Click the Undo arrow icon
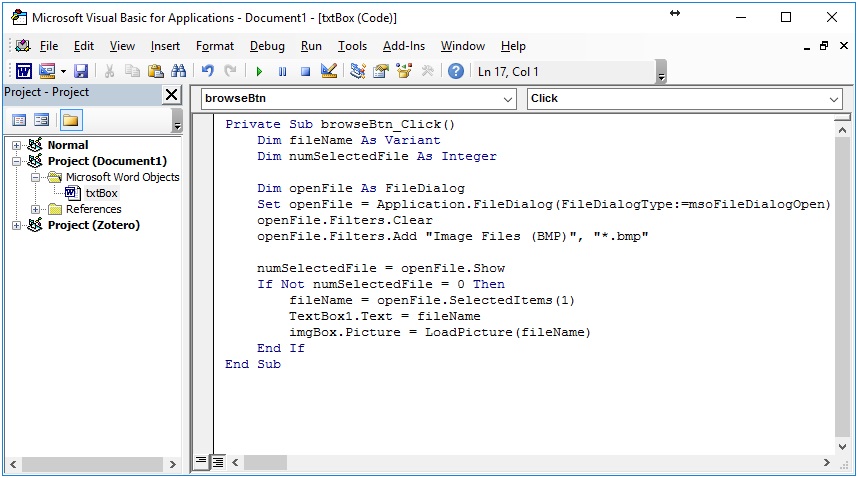Image resolution: width=858 pixels, height=478 pixels. point(207,71)
